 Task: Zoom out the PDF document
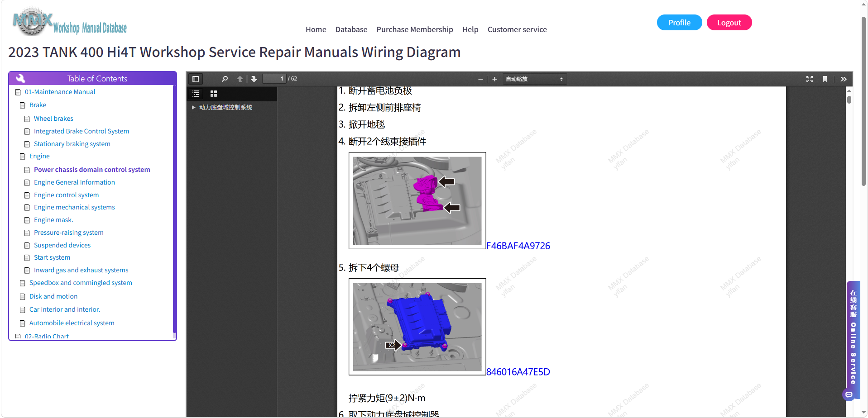[480, 79]
